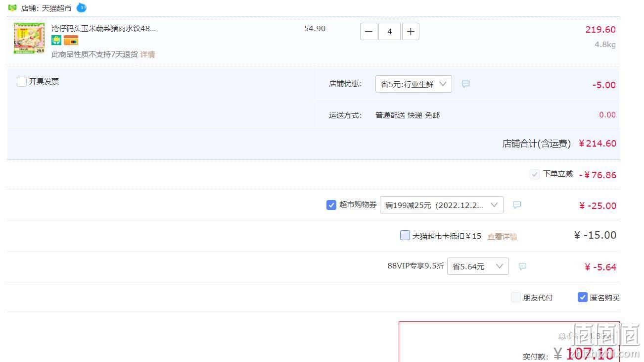Viewport: 644px width, 362px height.
Task: Check the 朋友代付 checkbox
Action: 516,297
